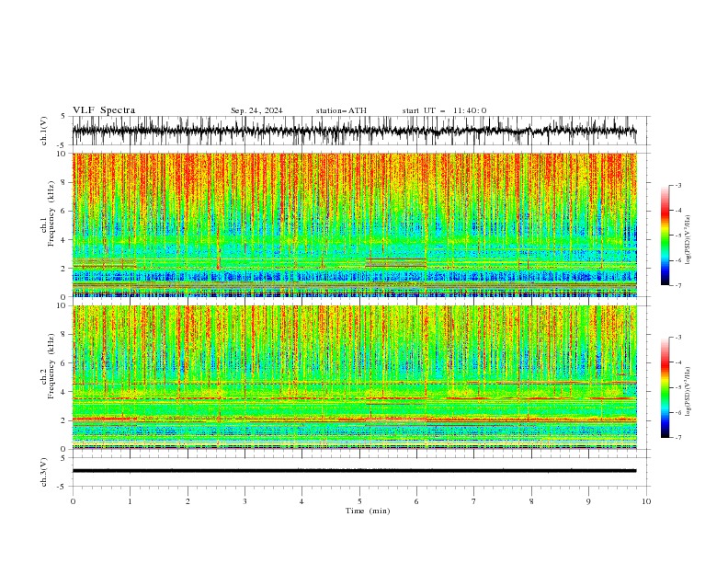Image resolution: width=728 pixels, height=563 pixels.
Task: Click the "10" tick on the time axis
Action: point(646,501)
